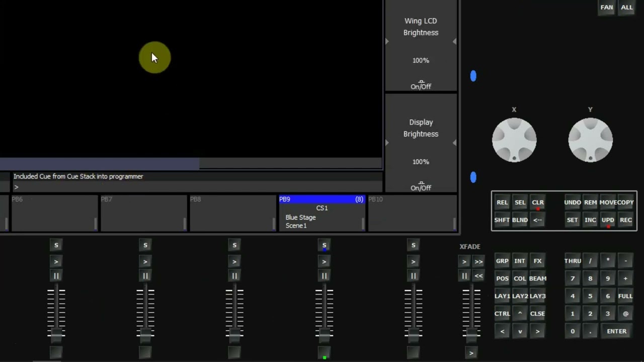The height and width of the screenshot is (362, 644).
Task: Open the GRP group window
Action: (502, 261)
